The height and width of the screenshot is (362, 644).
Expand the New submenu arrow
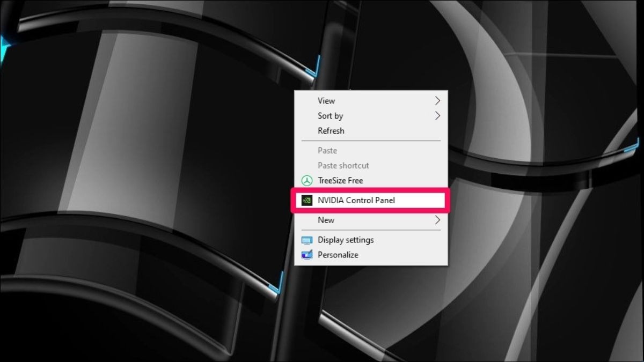click(437, 220)
